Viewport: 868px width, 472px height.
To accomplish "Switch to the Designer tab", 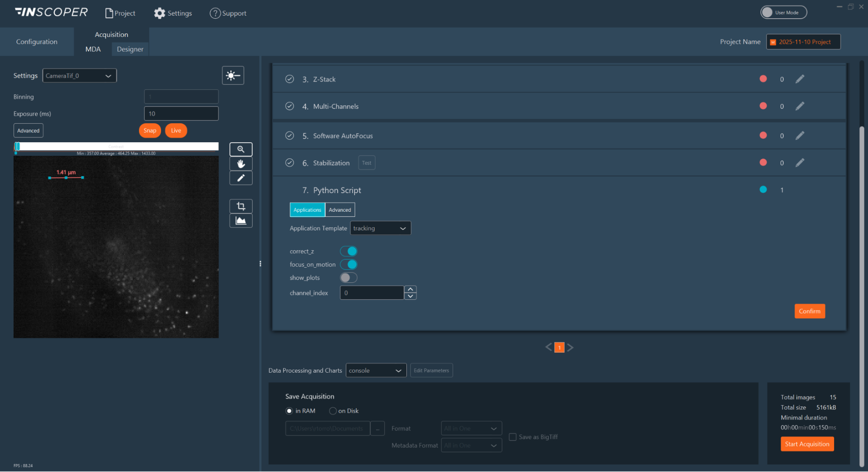I will (x=130, y=49).
